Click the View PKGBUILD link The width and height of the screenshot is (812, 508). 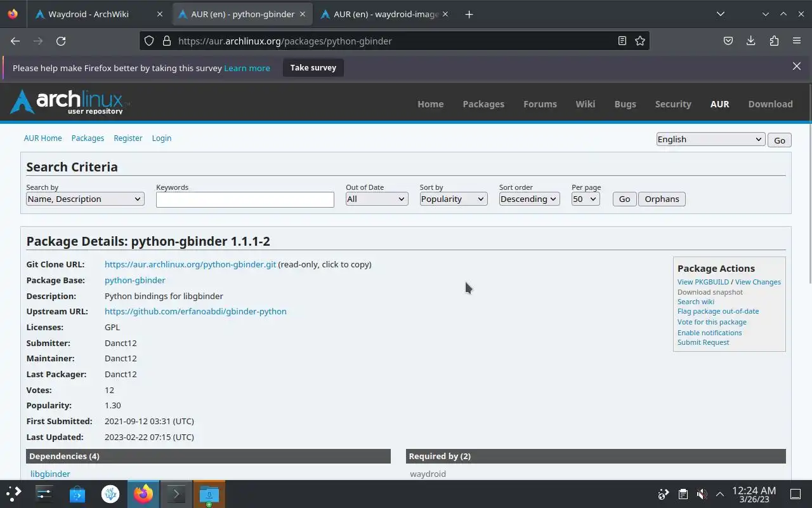[703, 282]
